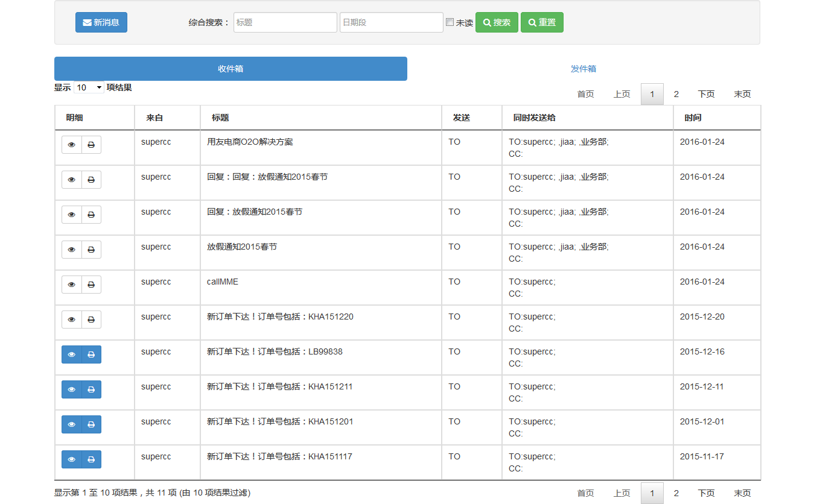Toggle the 未读 unread checkbox
The width and height of the screenshot is (814, 504).
click(450, 22)
